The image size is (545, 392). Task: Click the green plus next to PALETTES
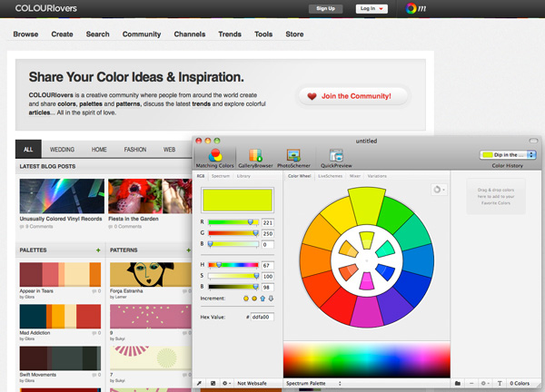coord(98,250)
